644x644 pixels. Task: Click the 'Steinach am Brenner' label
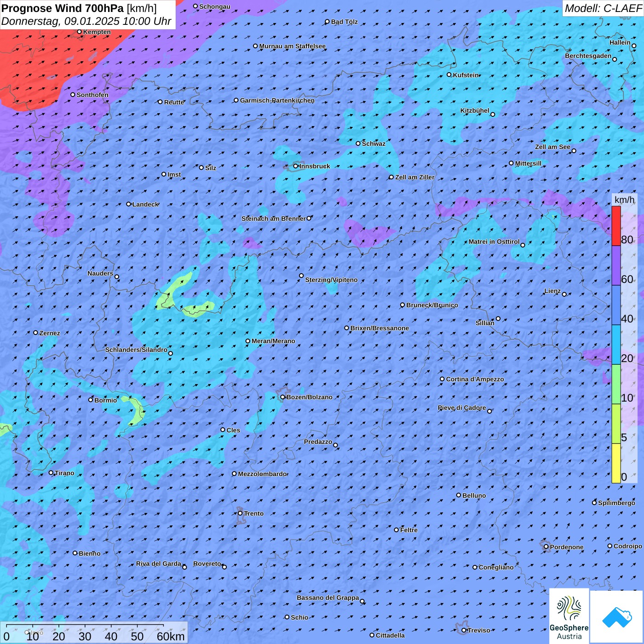(274, 218)
